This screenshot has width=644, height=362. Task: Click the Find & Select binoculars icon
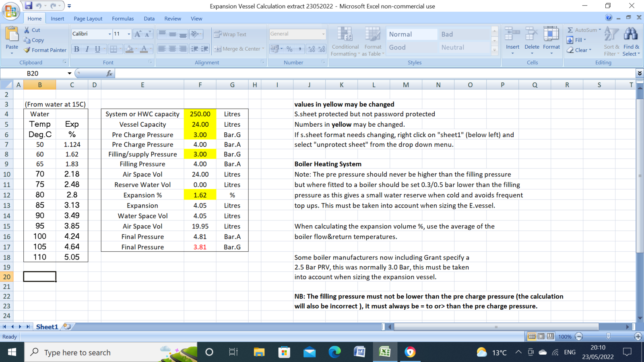point(631,36)
